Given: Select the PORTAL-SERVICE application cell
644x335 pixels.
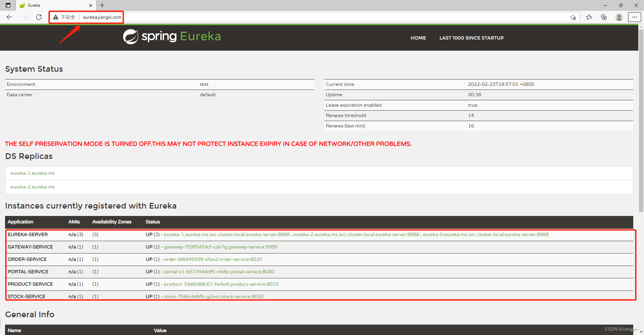Looking at the screenshot, I should 28,272.
